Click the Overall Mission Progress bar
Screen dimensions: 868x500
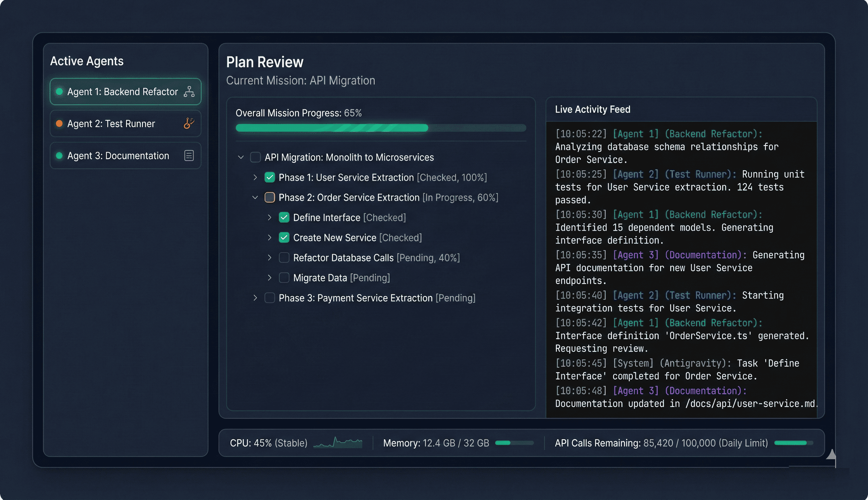pos(381,128)
